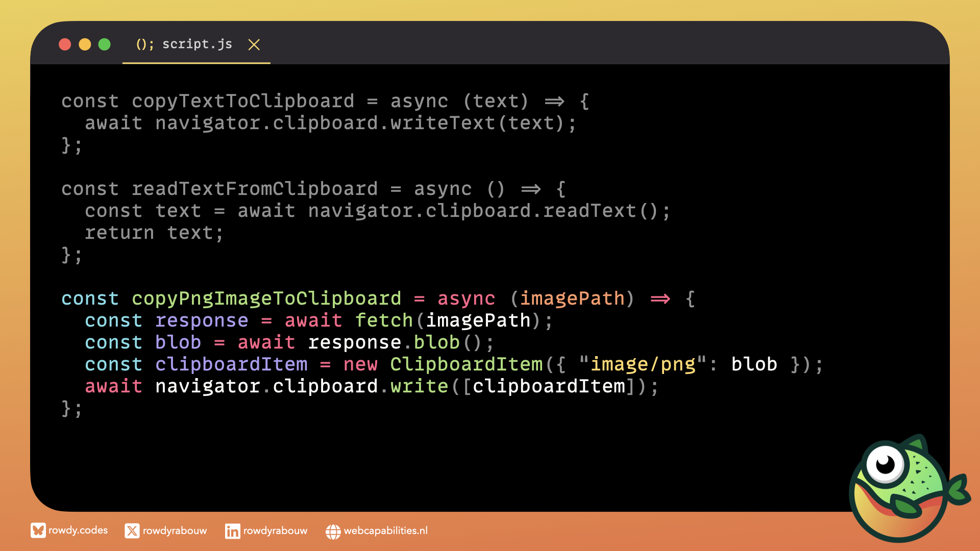Click the copyPngImageToClipboard function name
Viewport: 980px width, 551px height.
point(266,298)
